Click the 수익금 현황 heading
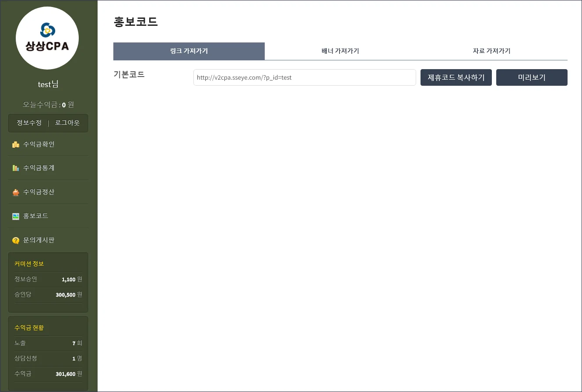The image size is (582, 392). pos(29,328)
